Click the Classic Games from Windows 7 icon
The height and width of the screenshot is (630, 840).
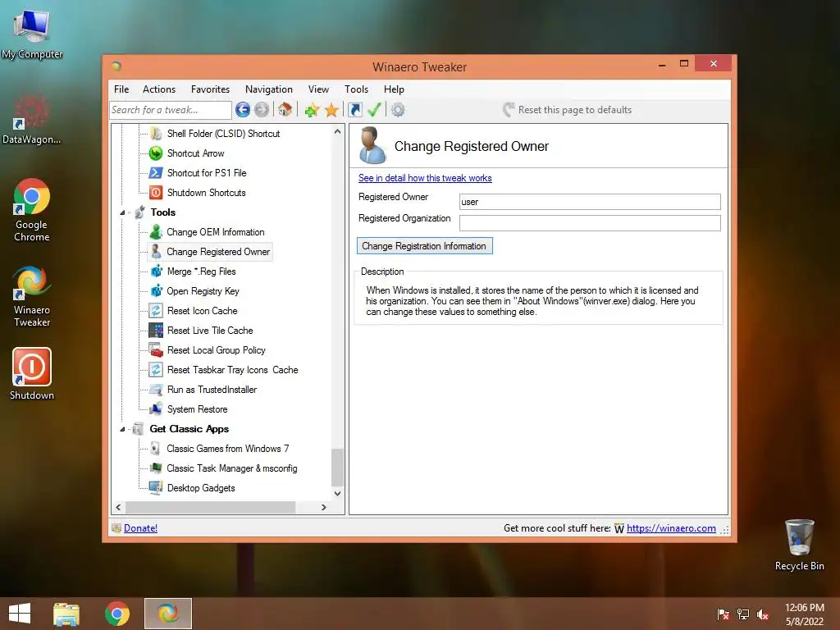155,449
